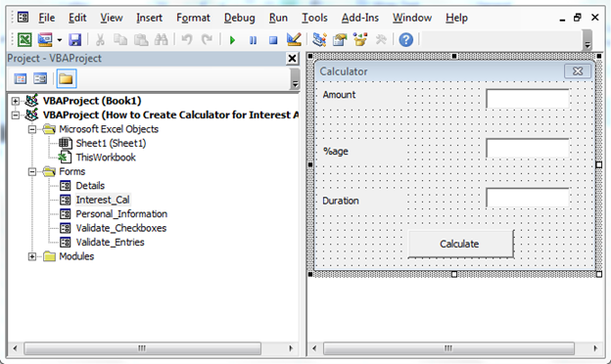Click the Undo arrow icon

(187, 40)
